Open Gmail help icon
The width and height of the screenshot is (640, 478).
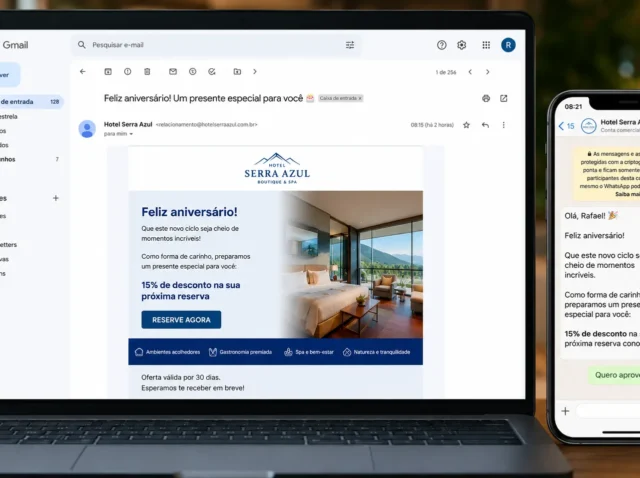[441, 45]
